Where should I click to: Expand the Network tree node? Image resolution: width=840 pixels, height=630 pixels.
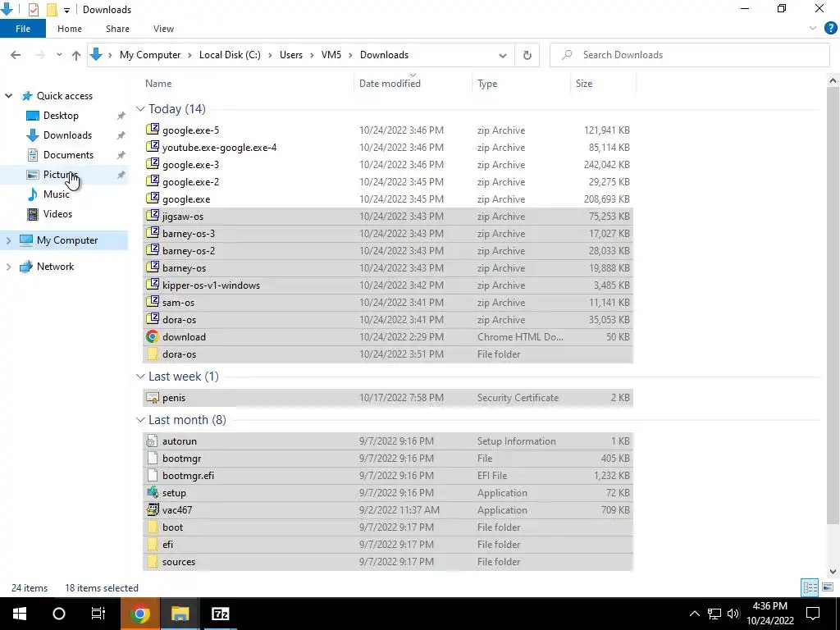tap(8, 267)
